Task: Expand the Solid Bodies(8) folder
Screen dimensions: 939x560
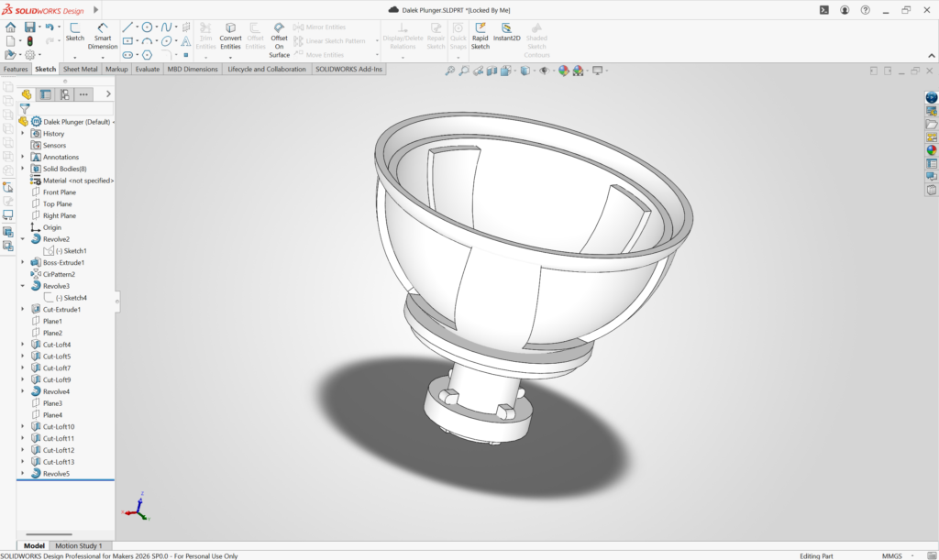Action: 23,169
